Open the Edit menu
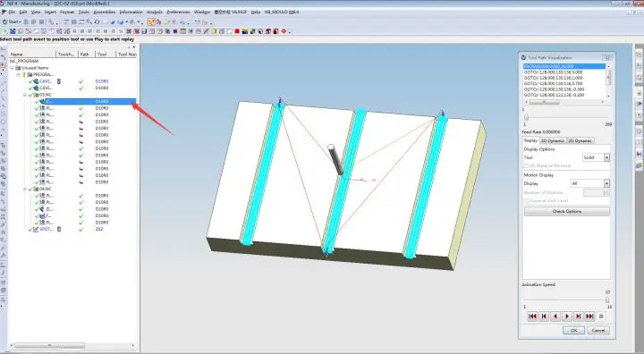Viewport: 644px width, 354px height. [23, 13]
